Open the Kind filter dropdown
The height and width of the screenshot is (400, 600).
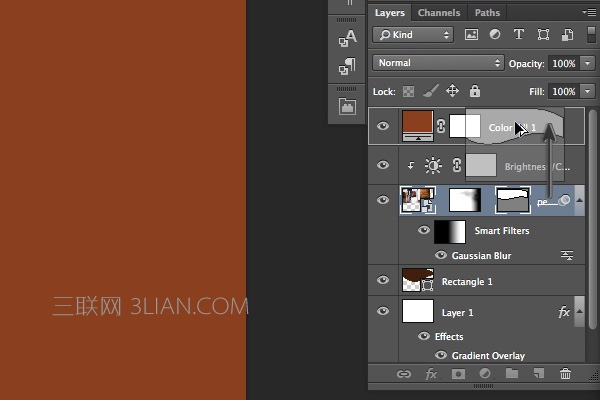click(x=413, y=35)
